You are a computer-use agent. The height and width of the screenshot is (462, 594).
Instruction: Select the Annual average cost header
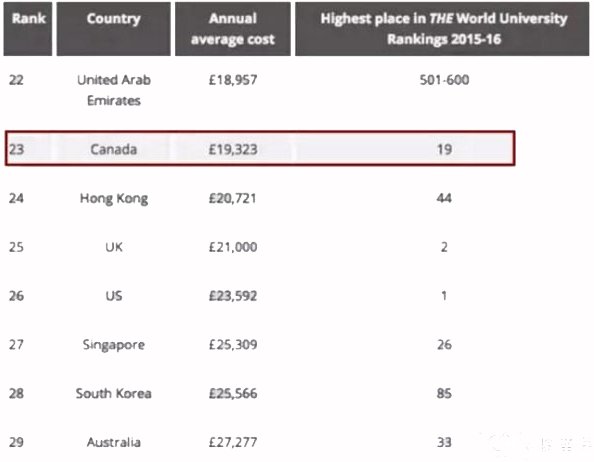(233, 29)
